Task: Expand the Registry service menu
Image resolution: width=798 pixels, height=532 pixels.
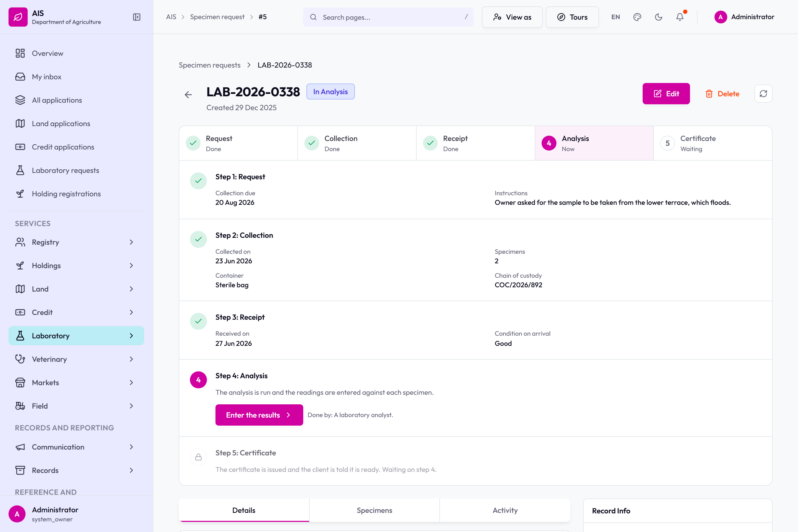Action: tap(76, 242)
